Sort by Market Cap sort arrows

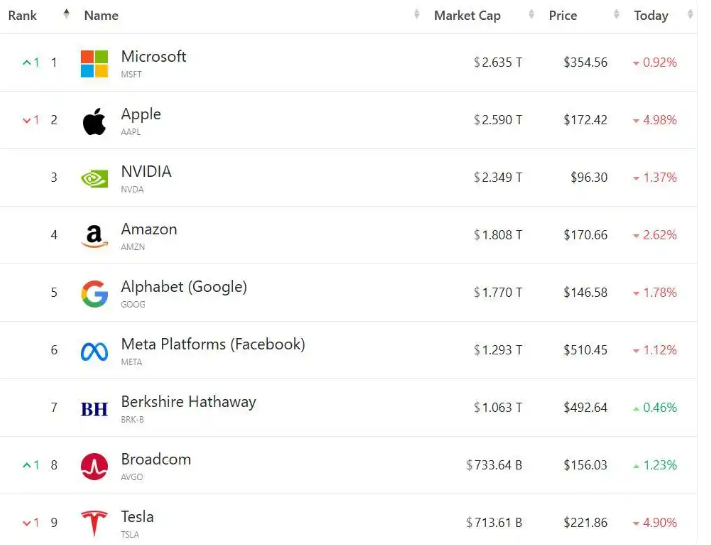[531, 15]
